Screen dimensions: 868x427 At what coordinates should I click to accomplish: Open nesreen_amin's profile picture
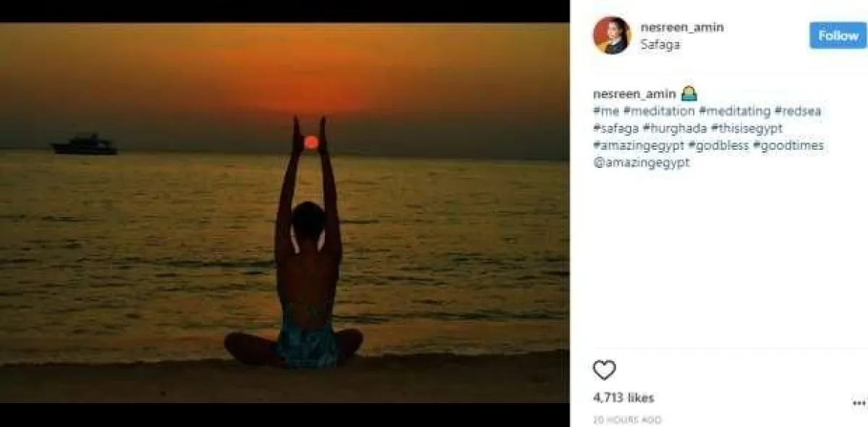[x=612, y=35]
